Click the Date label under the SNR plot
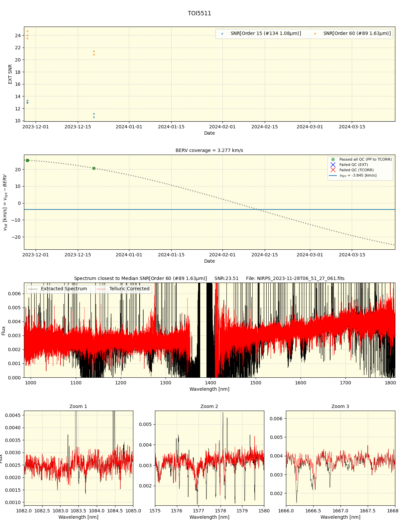Screen dimensions: 399x532 (x=209, y=133)
